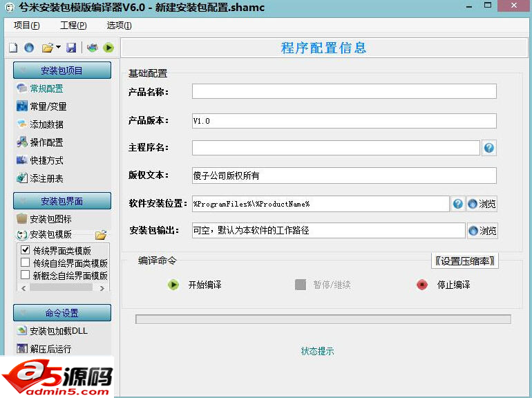Click the 【设置压缩率】 button
Screen dimensions: 532x398
click(x=465, y=261)
